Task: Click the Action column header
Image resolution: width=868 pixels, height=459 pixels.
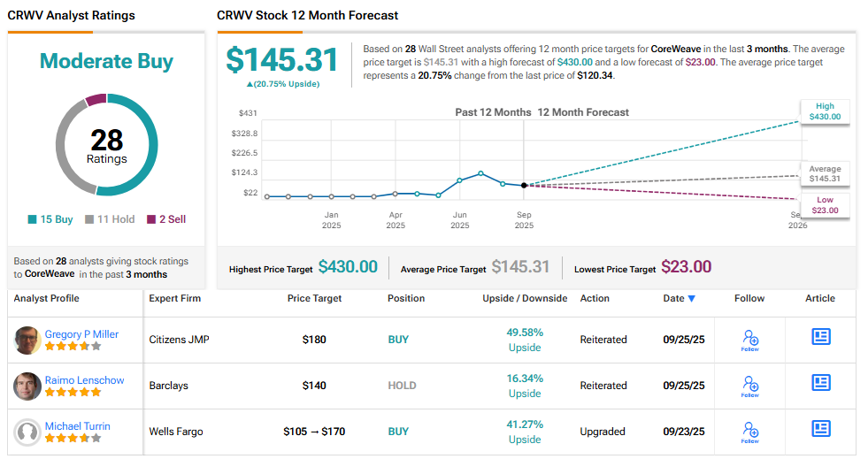Action: pos(595,298)
